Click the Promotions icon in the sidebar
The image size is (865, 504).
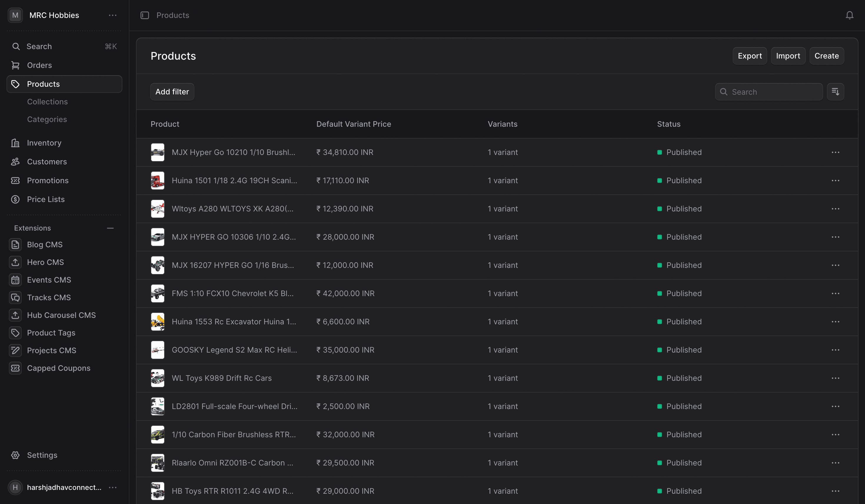coord(15,181)
